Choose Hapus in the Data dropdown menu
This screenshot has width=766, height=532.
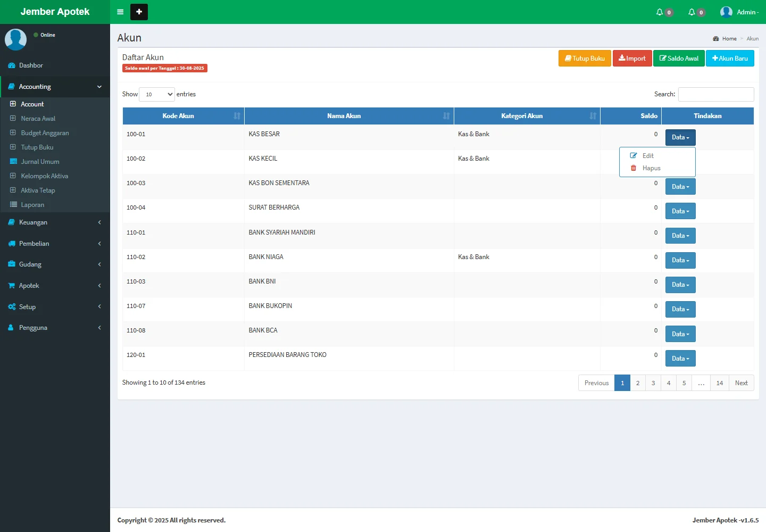651,168
